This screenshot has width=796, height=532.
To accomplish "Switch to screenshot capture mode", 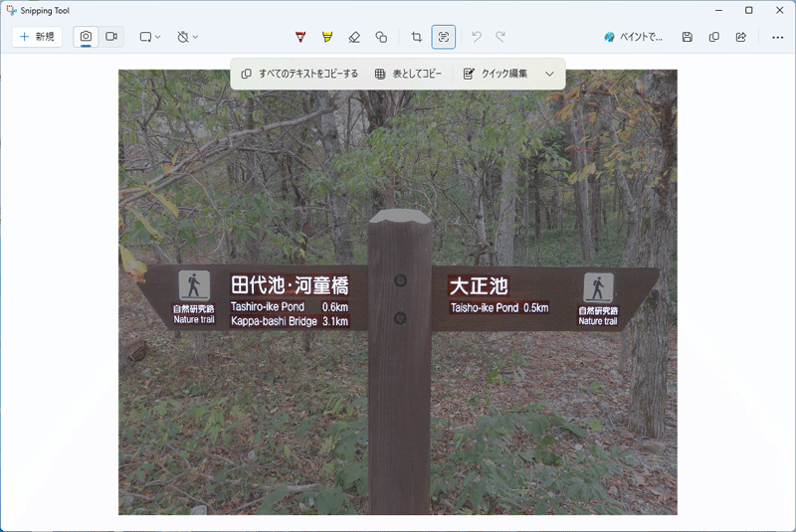I will (x=87, y=37).
